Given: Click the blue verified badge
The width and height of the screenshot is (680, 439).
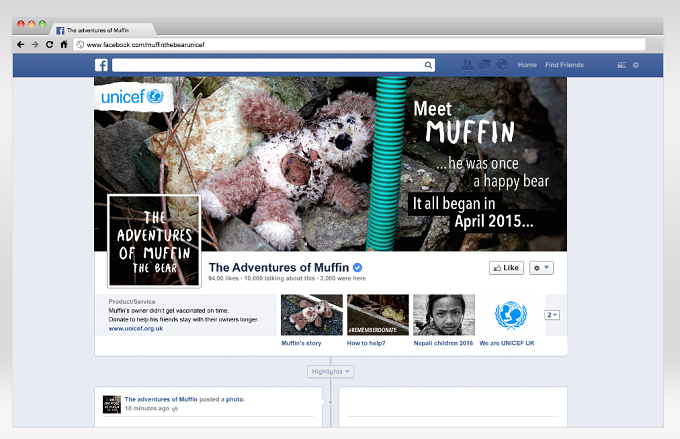Looking at the screenshot, I should tap(357, 268).
